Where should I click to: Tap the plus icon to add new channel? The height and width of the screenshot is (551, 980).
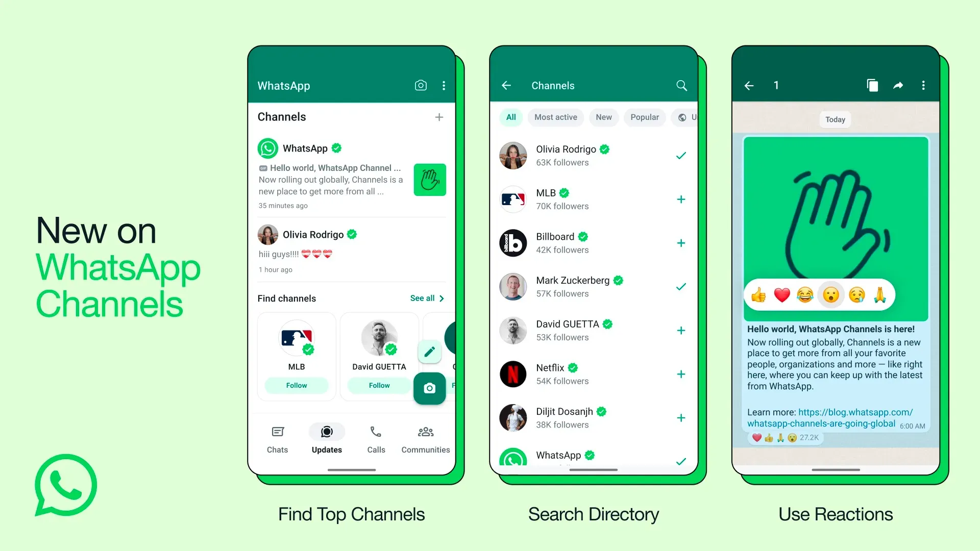437,116
